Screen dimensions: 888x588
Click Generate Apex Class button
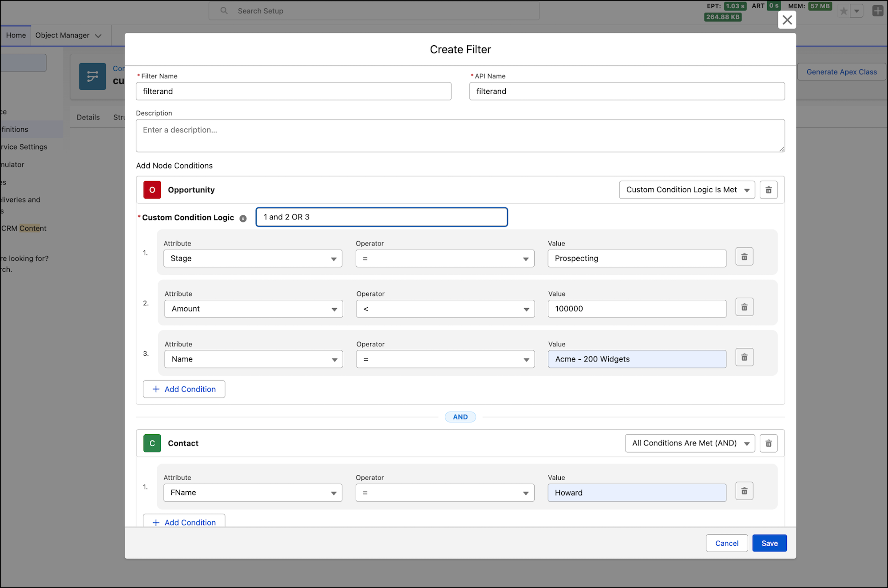point(841,72)
